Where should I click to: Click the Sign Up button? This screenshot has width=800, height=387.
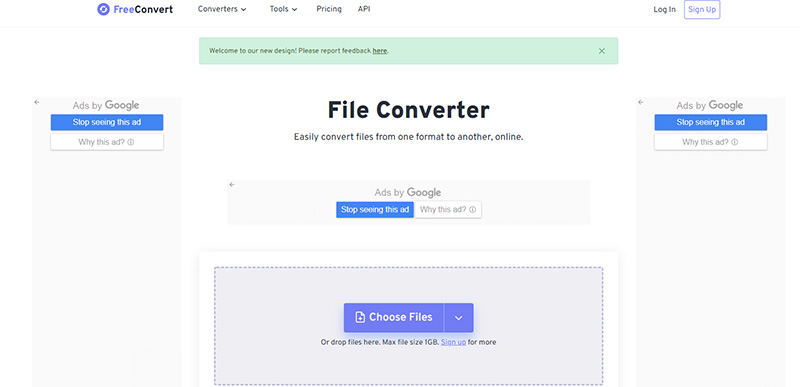pos(702,9)
